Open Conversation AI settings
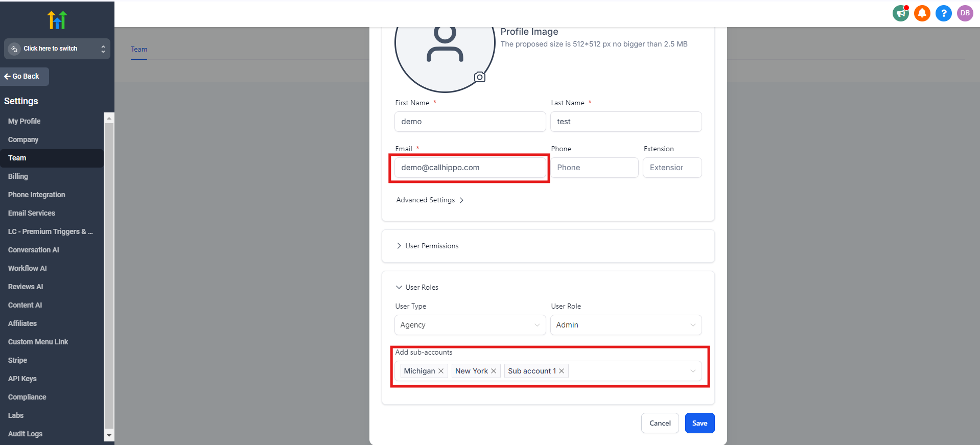 33,250
